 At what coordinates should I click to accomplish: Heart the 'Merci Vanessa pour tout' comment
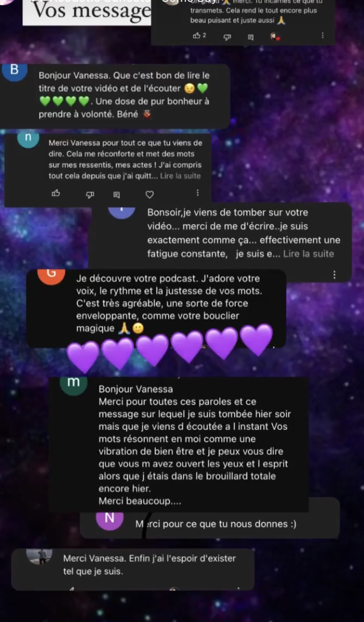pyautogui.click(x=149, y=195)
